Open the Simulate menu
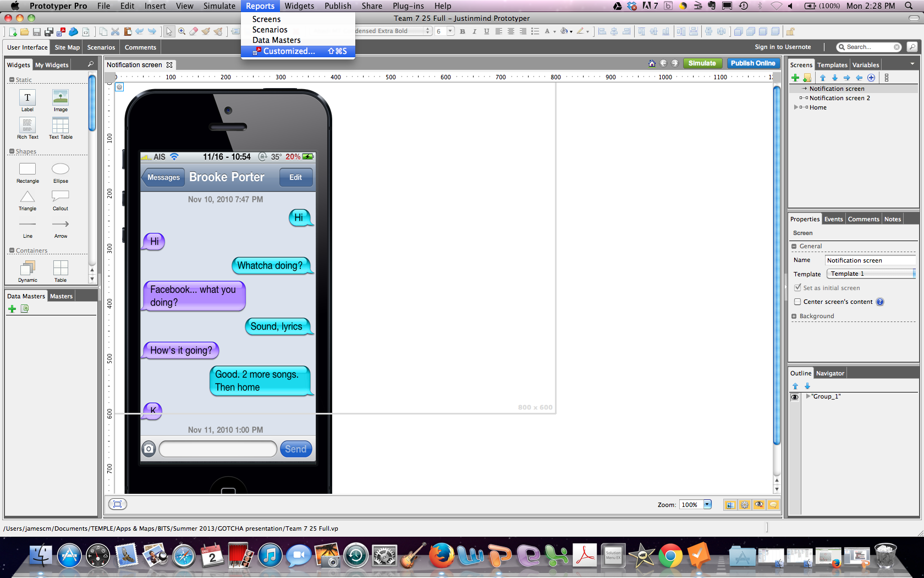 [219, 6]
